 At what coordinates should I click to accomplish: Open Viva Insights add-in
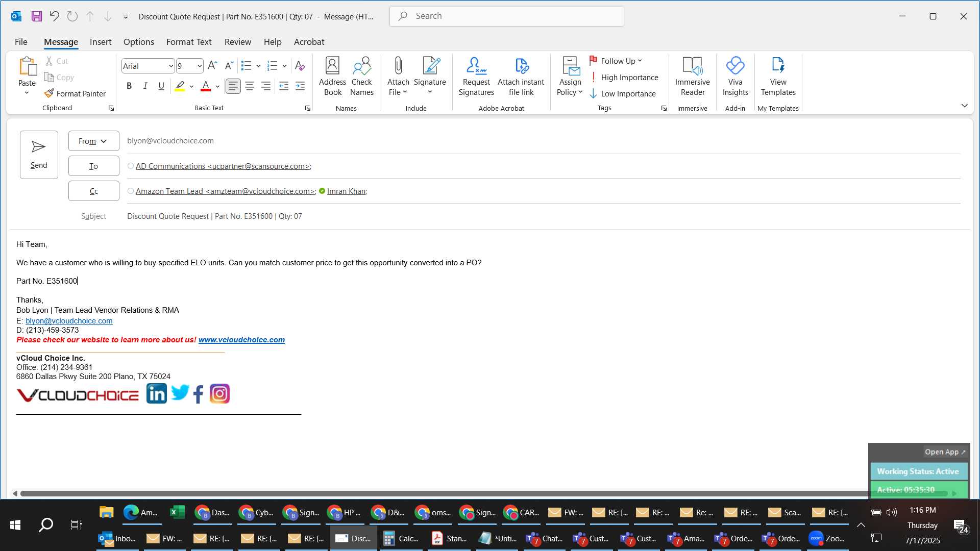[735, 77]
